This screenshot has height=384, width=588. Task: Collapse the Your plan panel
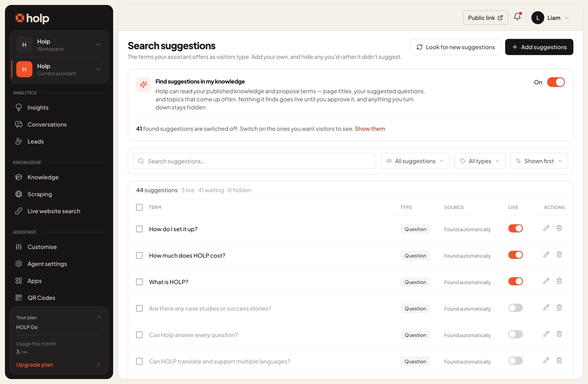pos(99,317)
